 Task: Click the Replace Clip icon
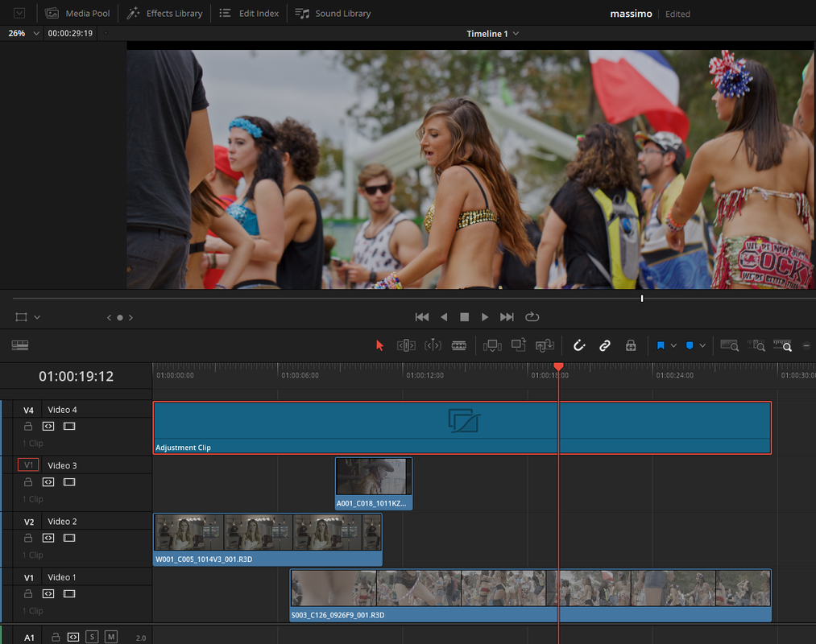[x=545, y=345]
